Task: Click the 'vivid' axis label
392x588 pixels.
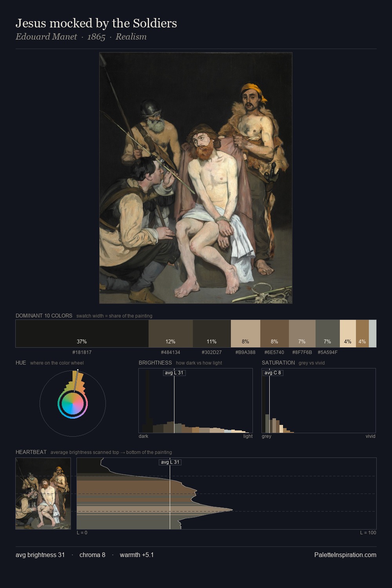Action: [370, 436]
